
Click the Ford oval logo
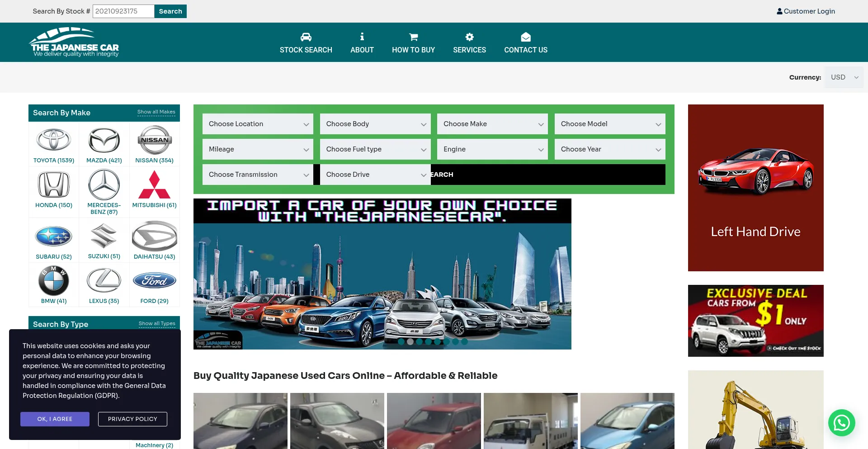155,280
